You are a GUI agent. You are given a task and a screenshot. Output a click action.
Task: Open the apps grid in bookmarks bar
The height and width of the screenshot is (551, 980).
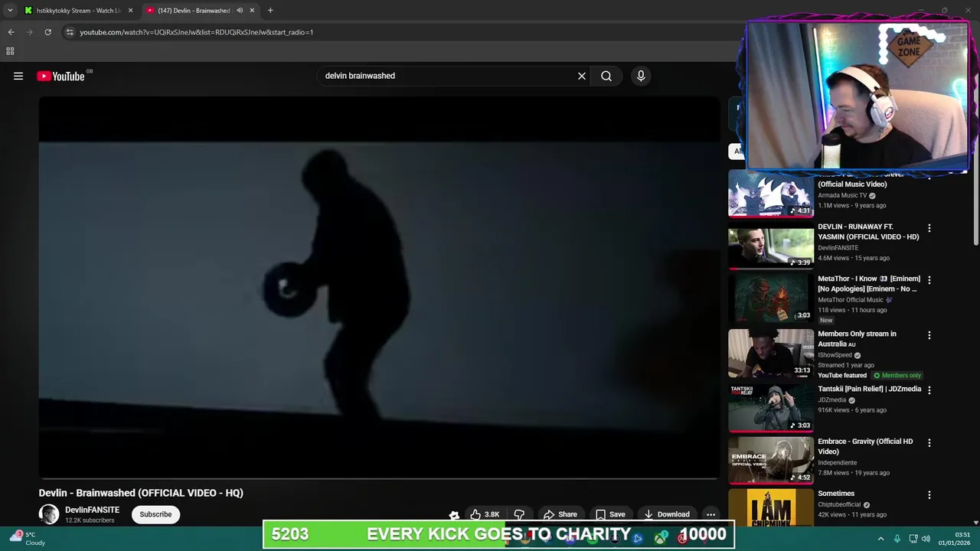tap(10, 51)
